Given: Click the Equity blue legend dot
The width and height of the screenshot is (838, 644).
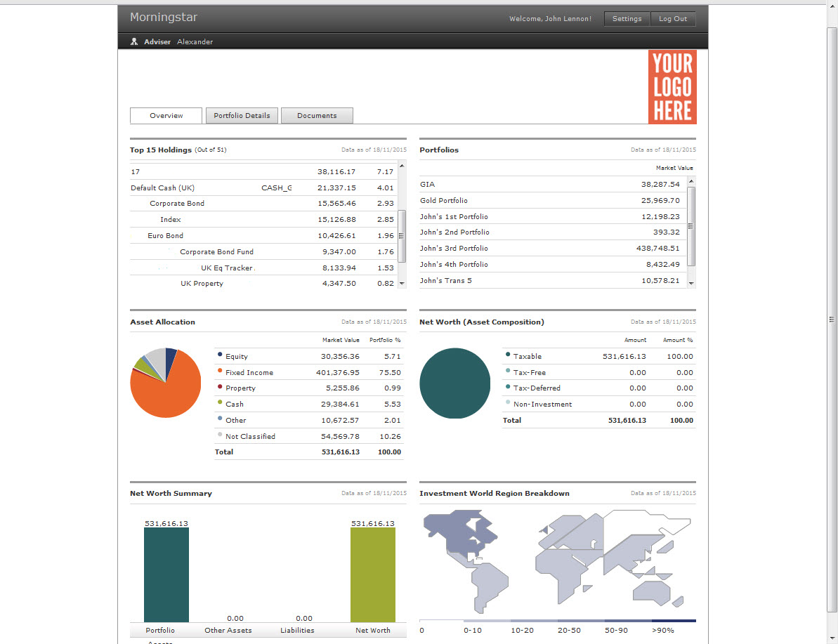Looking at the screenshot, I should point(220,355).
